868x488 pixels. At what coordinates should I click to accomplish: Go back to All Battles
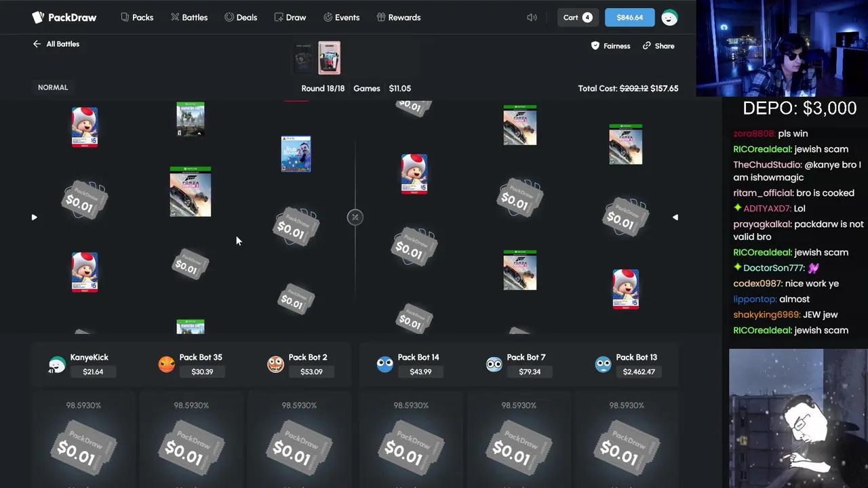tap(56, 44)
